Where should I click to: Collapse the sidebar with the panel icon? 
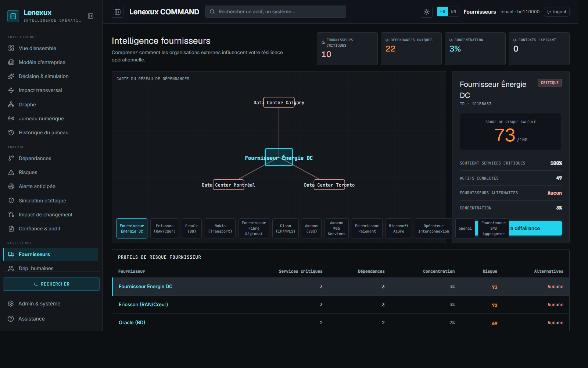[x=91, y=16]
